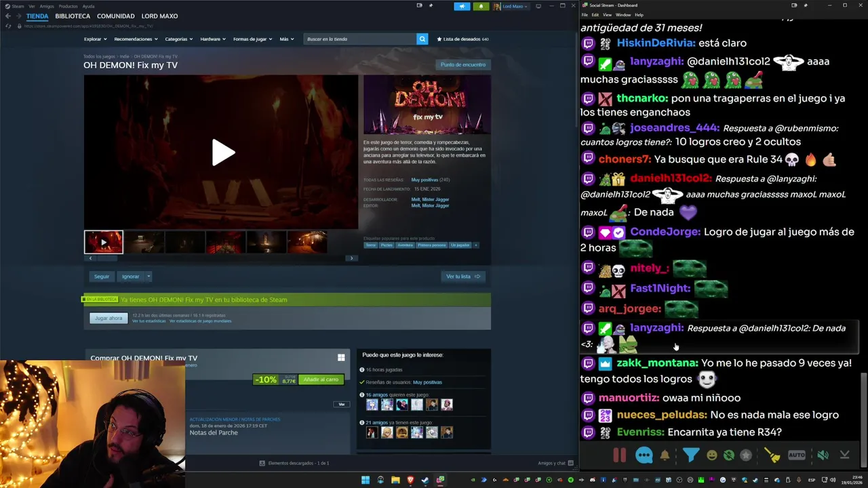Viewport: 868px width, 488px height.
Task: Click in the Buscar en la tienda search field
Action: pyautogui.click(x=360, y=39)
